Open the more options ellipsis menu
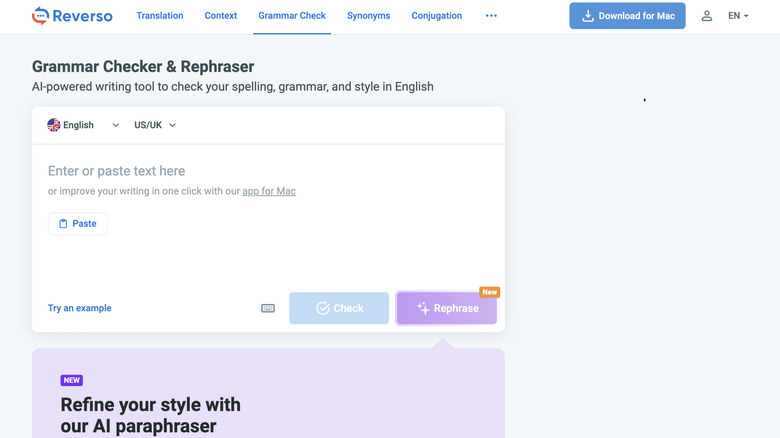 click(x=491, y=15)
